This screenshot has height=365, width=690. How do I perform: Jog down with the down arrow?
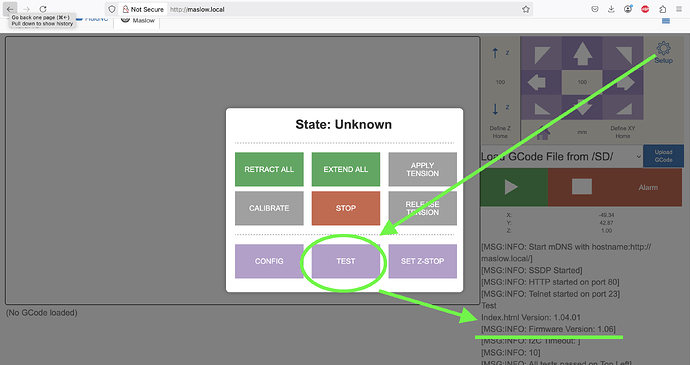[582, 107]
